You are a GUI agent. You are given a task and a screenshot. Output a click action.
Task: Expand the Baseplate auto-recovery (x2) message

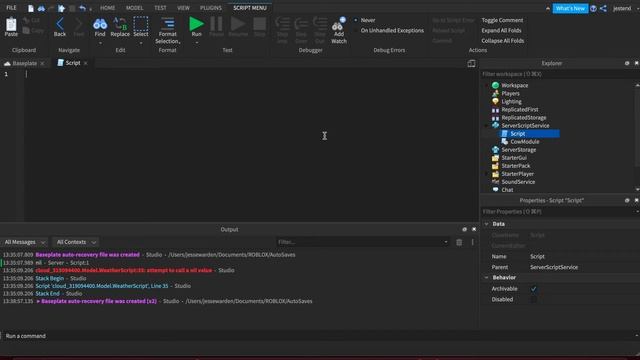tap(38, 301)
